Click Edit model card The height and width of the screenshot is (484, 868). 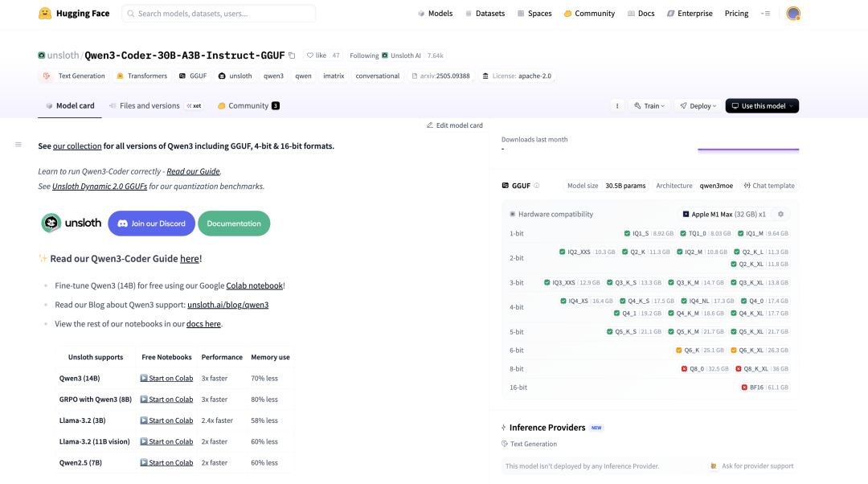point(454,125)
